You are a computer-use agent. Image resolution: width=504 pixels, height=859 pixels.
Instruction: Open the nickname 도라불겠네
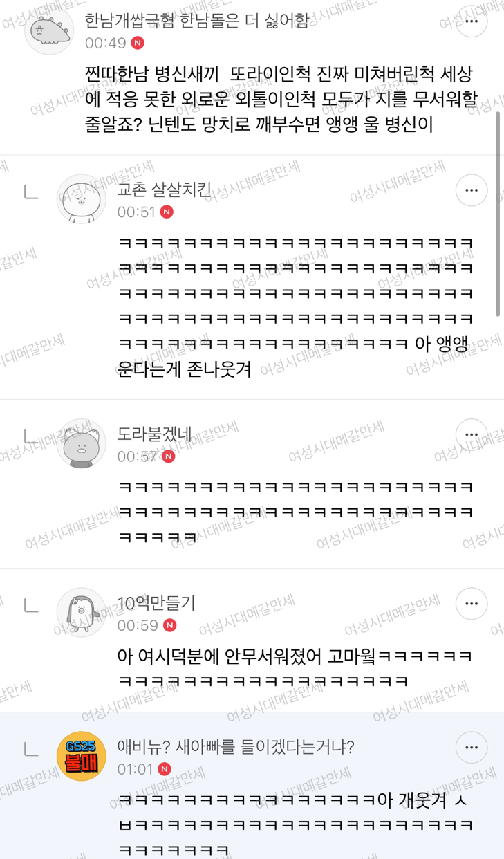153,434
